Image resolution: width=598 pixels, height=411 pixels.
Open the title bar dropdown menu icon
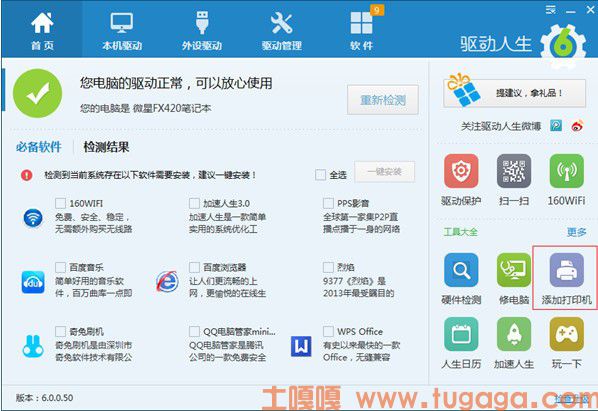[x=550, y=10]
